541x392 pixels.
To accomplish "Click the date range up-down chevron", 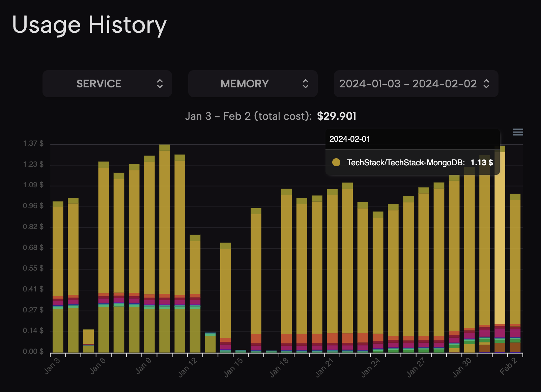I will tap(486, 84).
